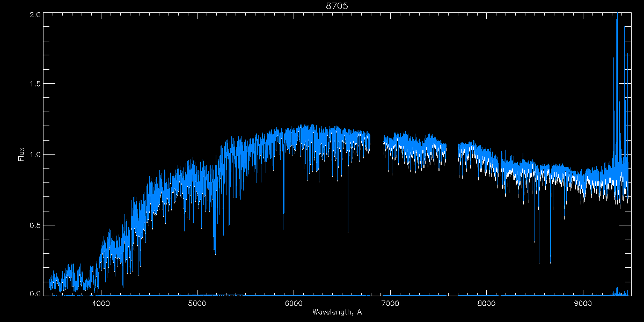
Task: Pick the 8000 wavelength tick label
Action: click(487, 303)
